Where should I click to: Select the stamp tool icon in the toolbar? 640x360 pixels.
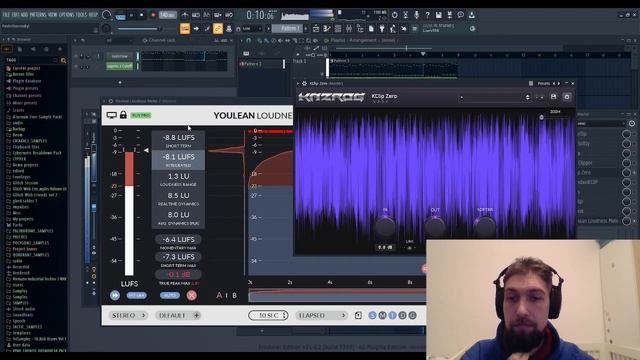229,29
